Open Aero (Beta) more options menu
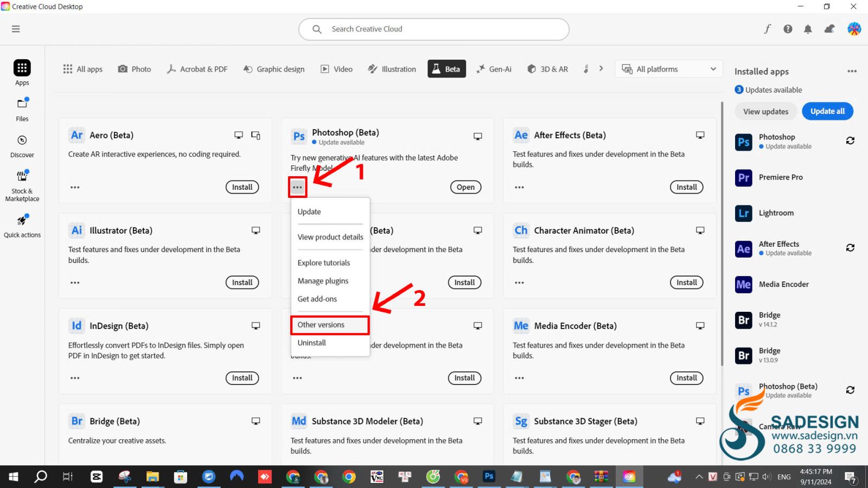 [75, 187]
